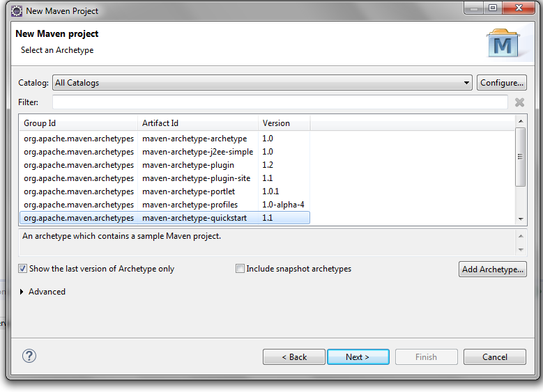Sort by the Version column header

coord(284,123)
